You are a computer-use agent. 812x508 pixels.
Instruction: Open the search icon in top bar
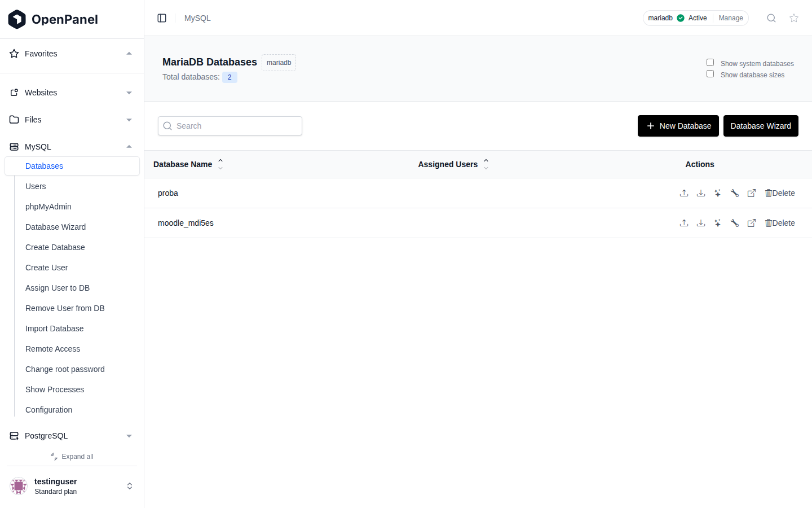[x=771, y=18]
